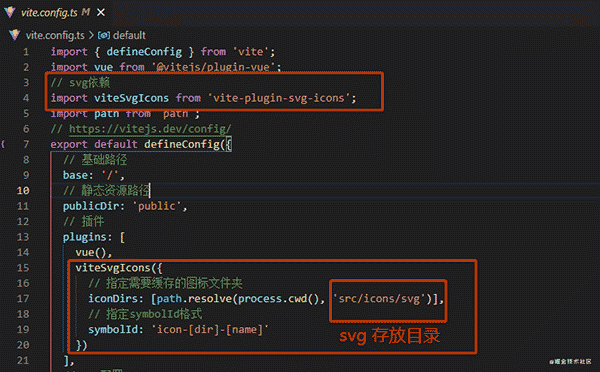Click the '// 指定symbolId格式' comment

click(145, 314)
